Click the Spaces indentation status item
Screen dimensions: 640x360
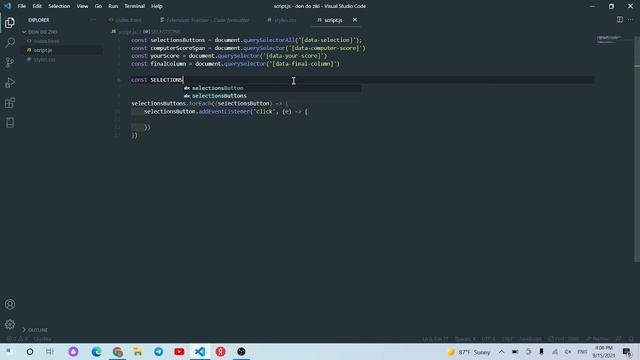click(x=465, y=339)
